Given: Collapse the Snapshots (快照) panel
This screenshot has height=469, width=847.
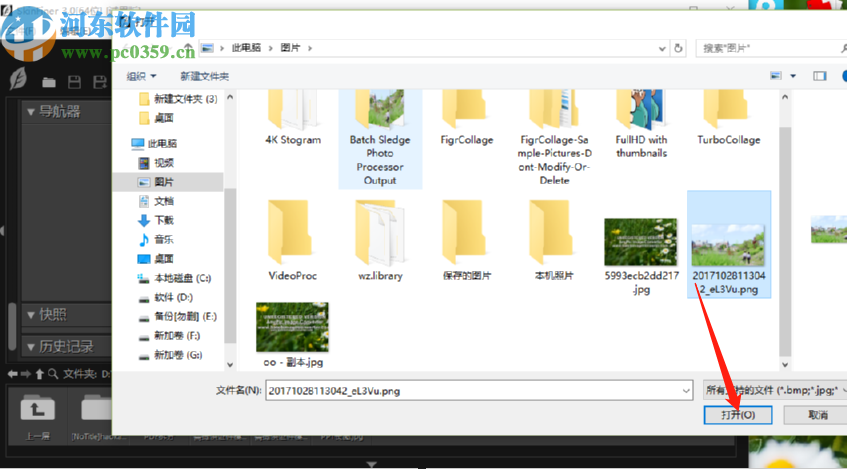Looking at the screenshot, I should tap(30, 314).
